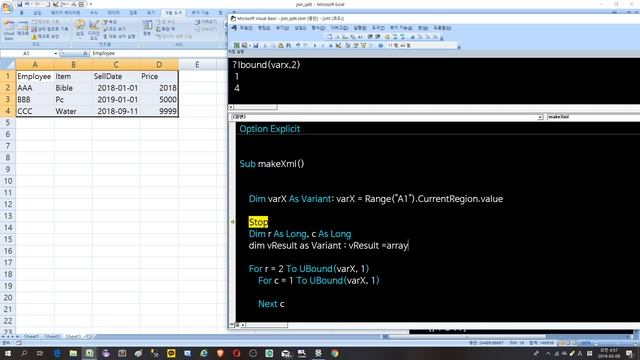
Task: Open the File menu in VBE
Action: pyautogui.click(x=246, y=28)
